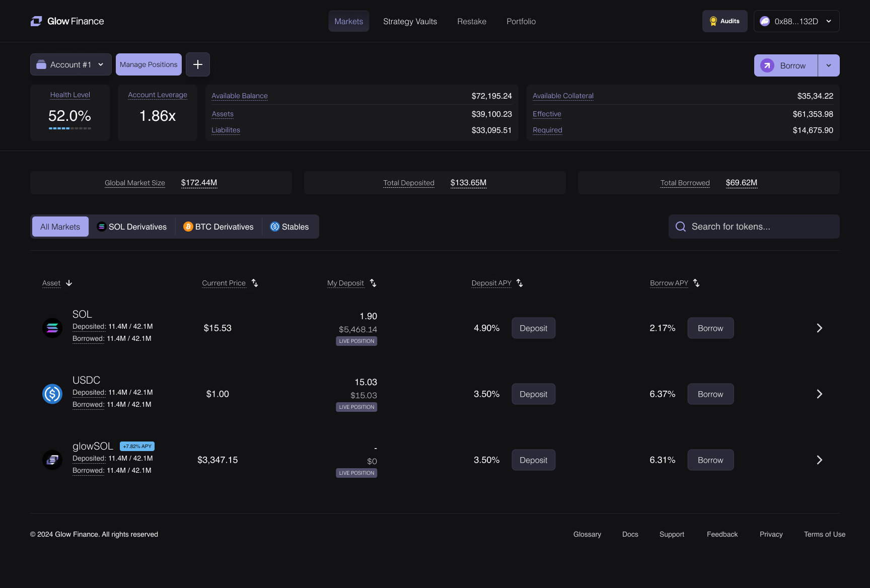
Task: Click the Health Level progress bar
Action: click(70, 128)
